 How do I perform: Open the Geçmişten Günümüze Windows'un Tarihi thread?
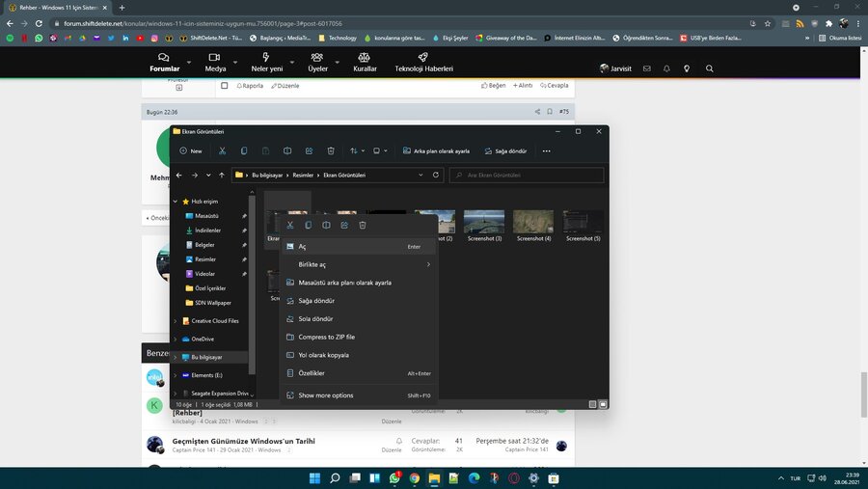pyautogui.click(x=243, y=441)
